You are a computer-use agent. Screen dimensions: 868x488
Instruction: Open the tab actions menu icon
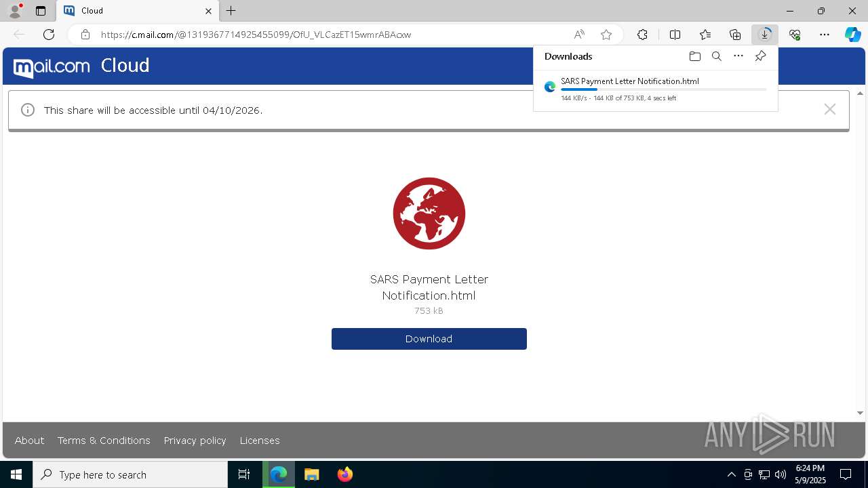click(x=41, y=11)
